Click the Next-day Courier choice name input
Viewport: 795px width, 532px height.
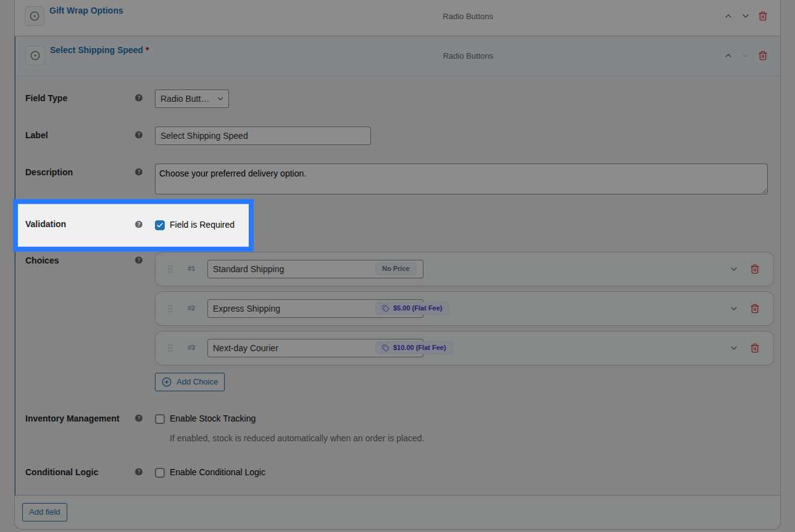point(315,348)
